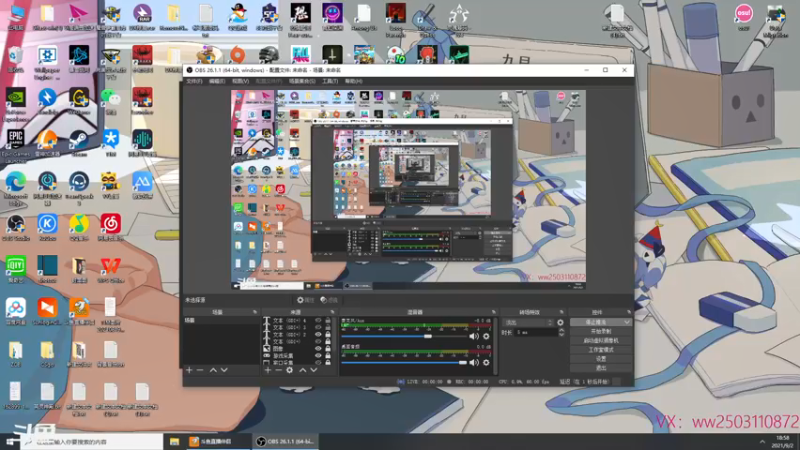
Task: Open the Steam desktop shortcut
Action: click(79, 142)
